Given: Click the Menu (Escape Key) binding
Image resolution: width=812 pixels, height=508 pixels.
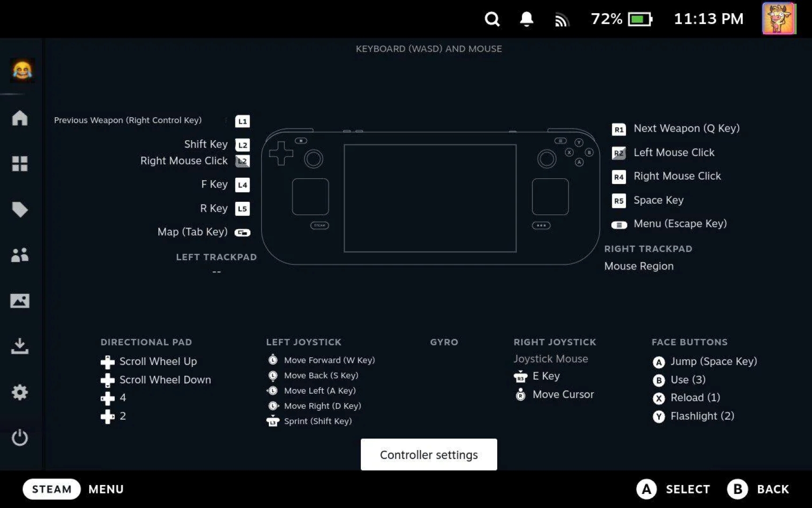Looking at the screenshot, I should pyautogui.click(x=669, y=224).
